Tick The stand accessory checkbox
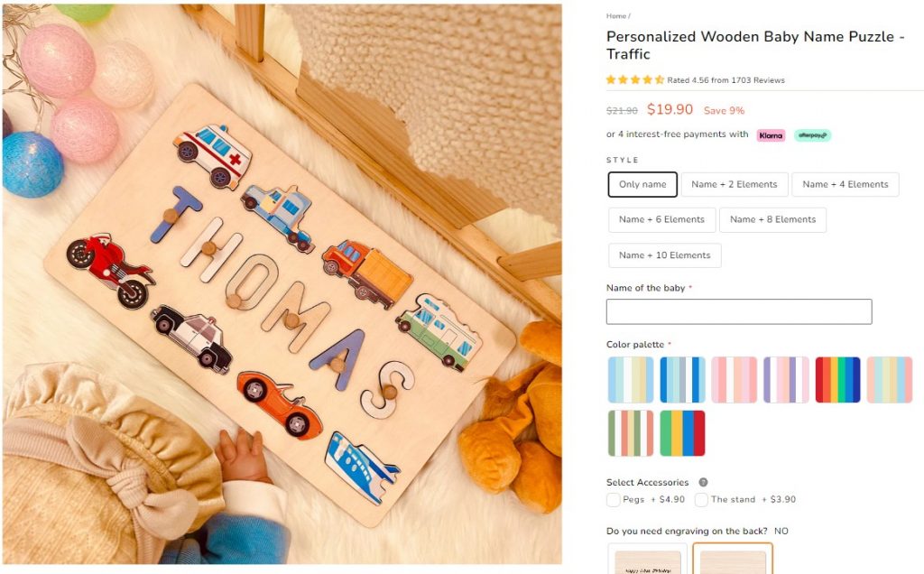The image size is (924, 574). 700,500
